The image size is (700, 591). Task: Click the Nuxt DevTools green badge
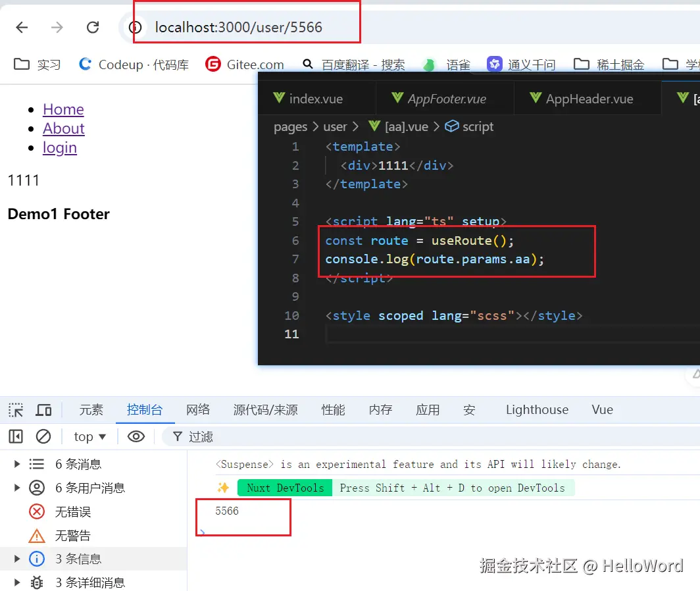tap(285, 488)
